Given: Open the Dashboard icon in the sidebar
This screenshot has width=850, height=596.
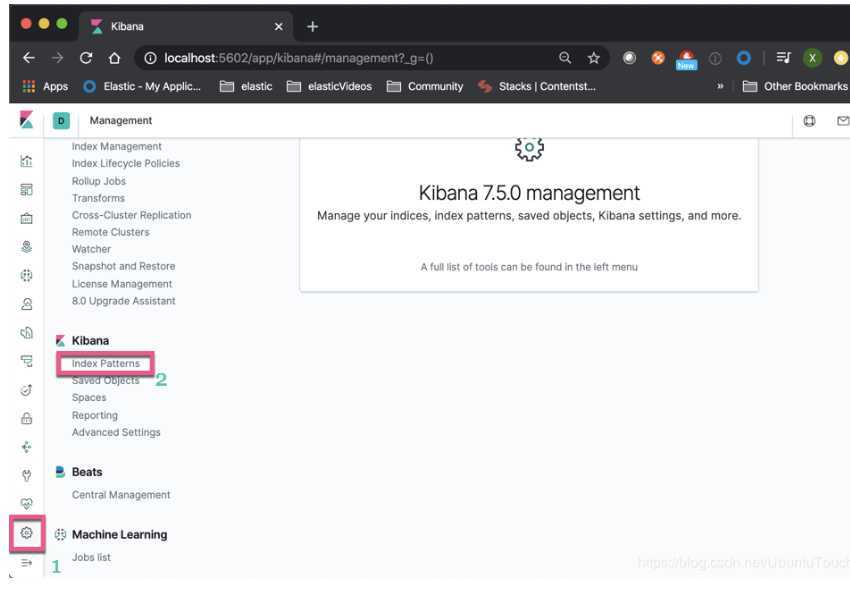Looking at the screenshot, I should point(26,190).
